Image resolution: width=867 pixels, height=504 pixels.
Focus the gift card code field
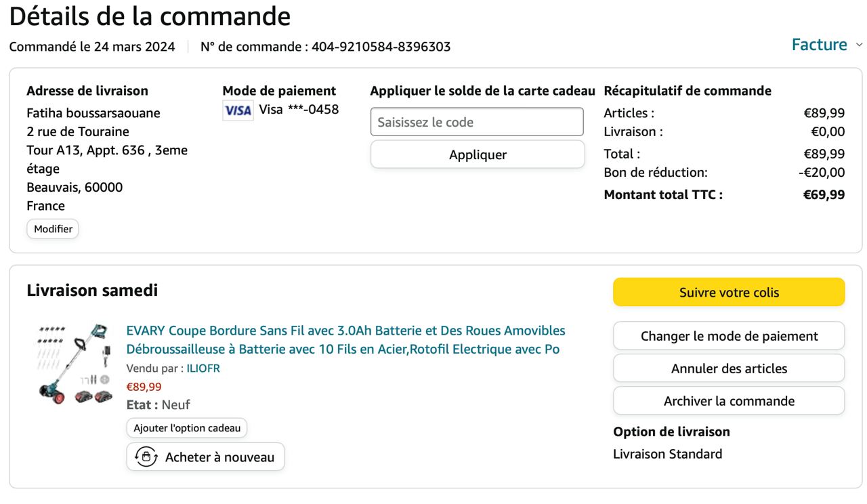pos(477,122)
